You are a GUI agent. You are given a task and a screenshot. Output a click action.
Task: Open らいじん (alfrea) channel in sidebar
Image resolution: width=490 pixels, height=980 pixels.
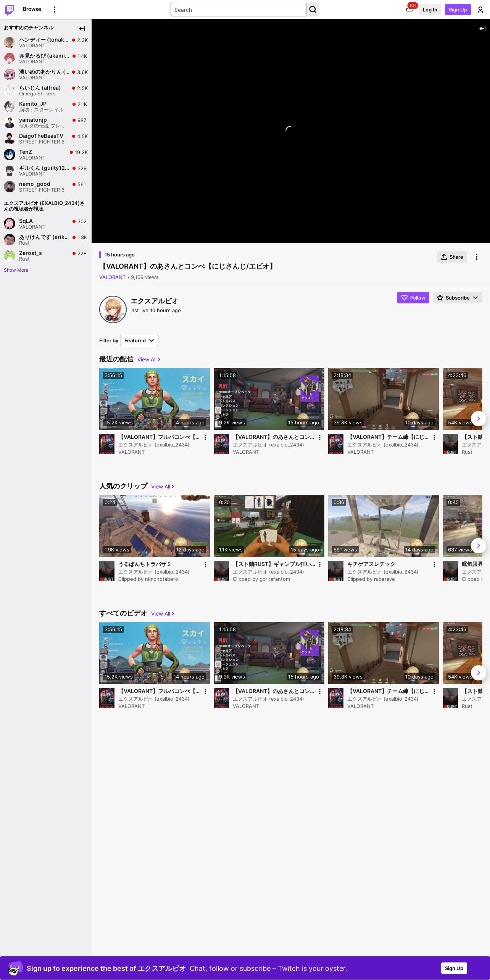click(x=46, y=90)
